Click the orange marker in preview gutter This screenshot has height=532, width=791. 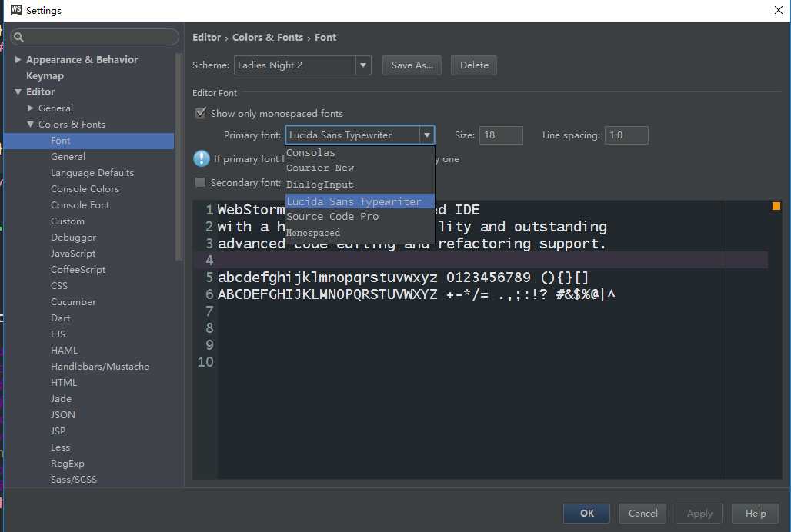tap(776, 205)
